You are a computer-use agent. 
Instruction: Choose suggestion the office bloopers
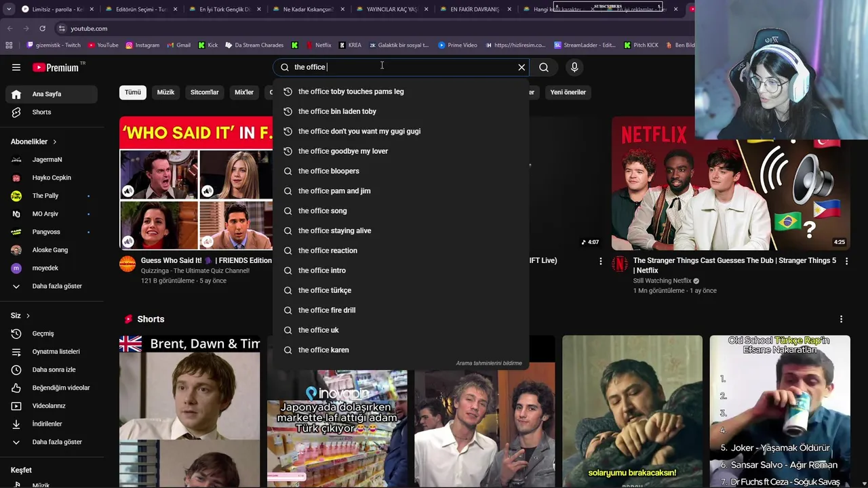tap(401, 171)
